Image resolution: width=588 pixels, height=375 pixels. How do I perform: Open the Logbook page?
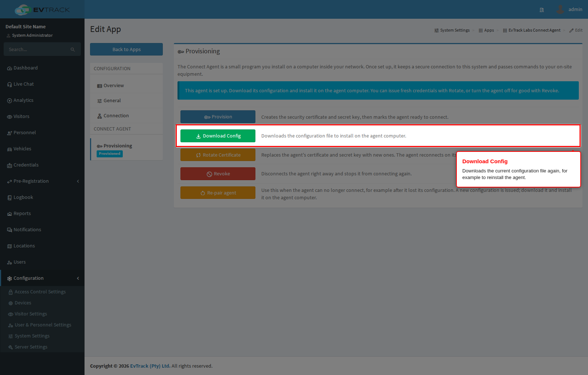click(x=42, y=197)
